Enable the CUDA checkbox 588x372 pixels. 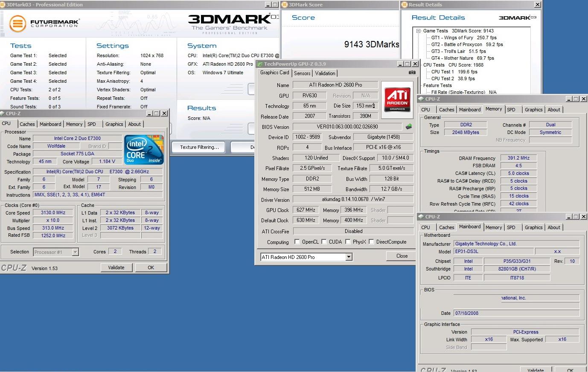[x=324, y=242]
